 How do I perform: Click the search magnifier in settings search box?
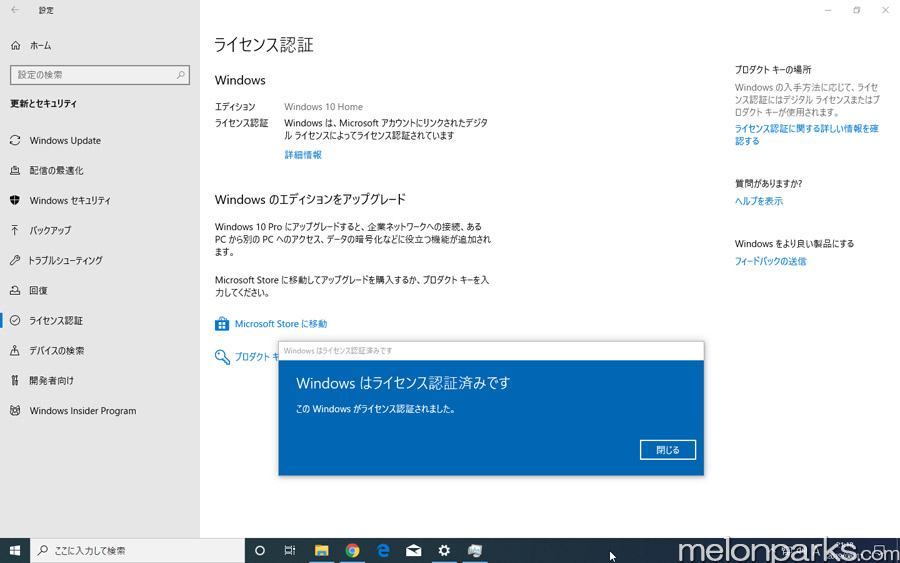click(x=180, y=75)
